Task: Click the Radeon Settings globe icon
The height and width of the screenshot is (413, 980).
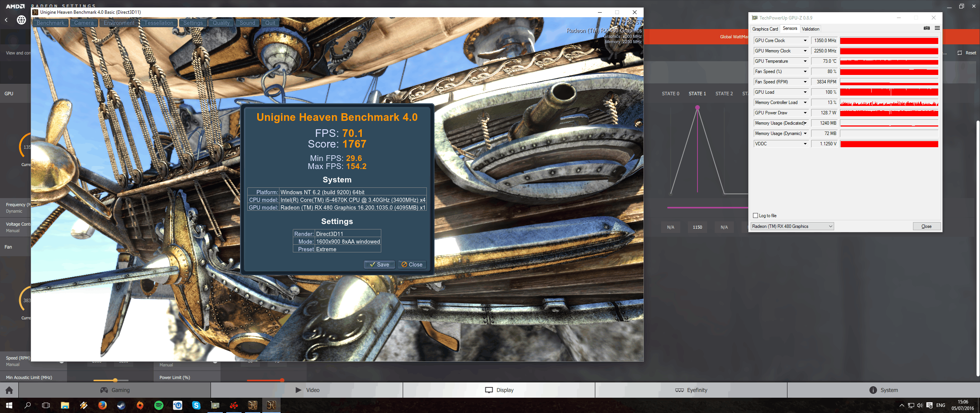Action: 21,20
